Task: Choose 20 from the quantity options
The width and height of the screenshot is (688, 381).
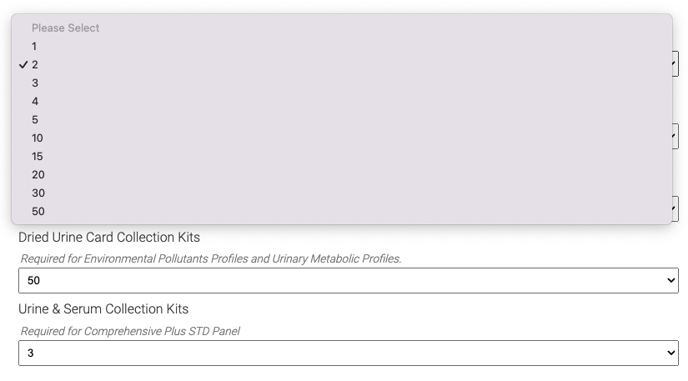Action: 342,175
